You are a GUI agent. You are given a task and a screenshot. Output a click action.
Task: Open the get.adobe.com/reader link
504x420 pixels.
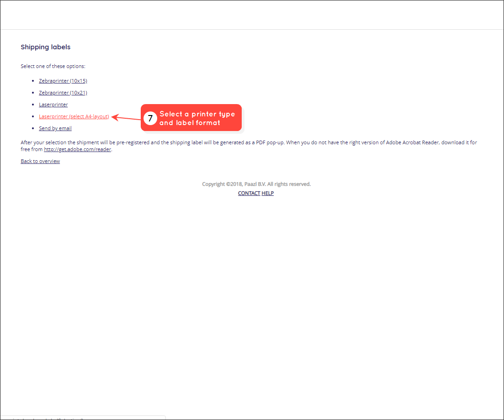78,149
